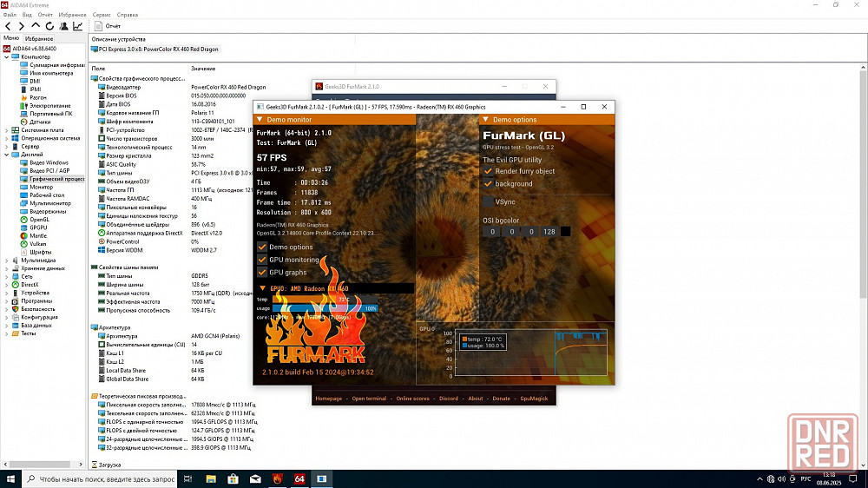Image resolution: width=868 pixels, height=488 pixels.
Task: Expand the Хранение данных node
Action: pyautogui.click(x=7, y=268)
